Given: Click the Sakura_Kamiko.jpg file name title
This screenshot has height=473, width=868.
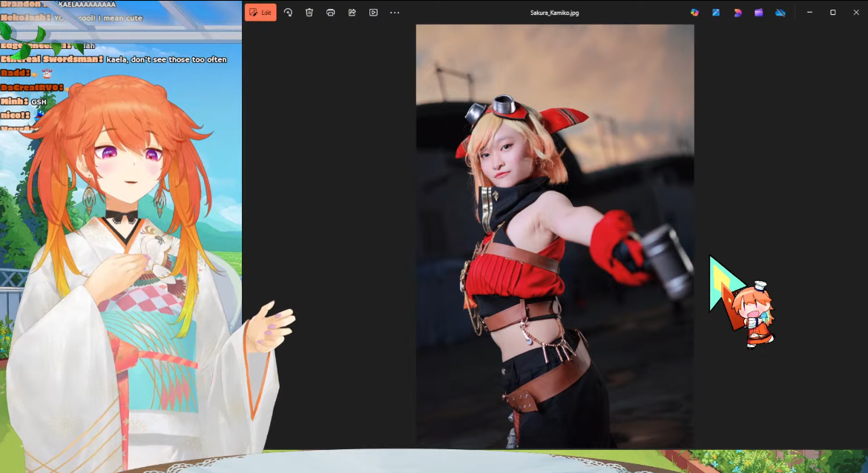Looking at the screenshot, I should (554, 13).
